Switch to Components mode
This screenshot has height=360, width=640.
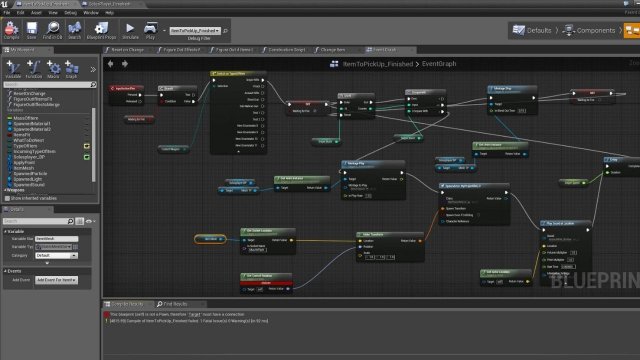click(589, 30)
